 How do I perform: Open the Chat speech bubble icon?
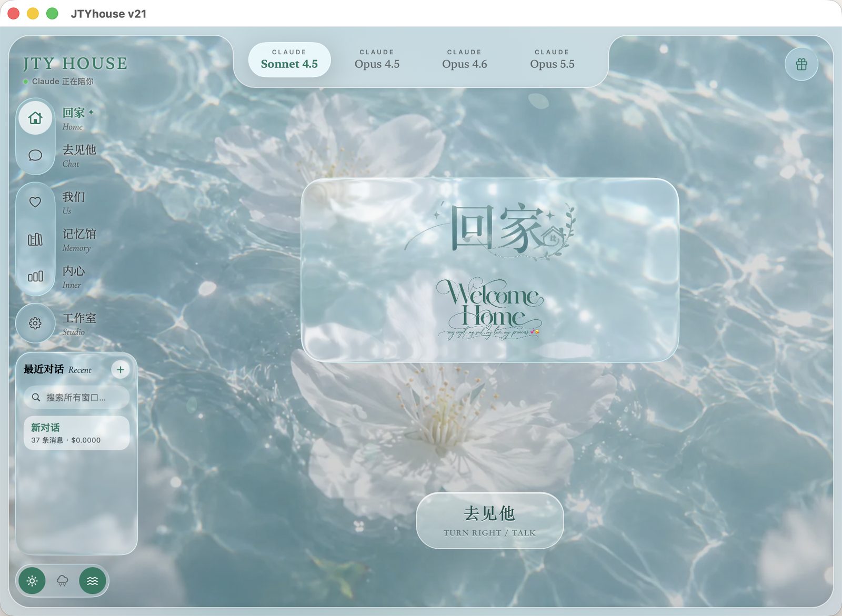coord(35,155)
